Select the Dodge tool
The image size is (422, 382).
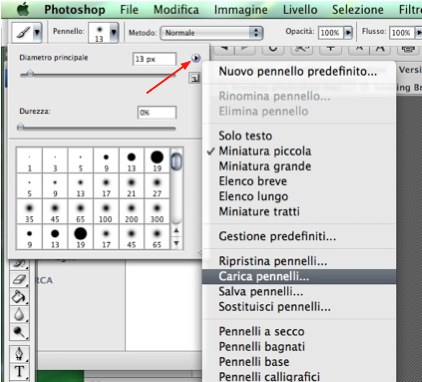coord(19,332)
